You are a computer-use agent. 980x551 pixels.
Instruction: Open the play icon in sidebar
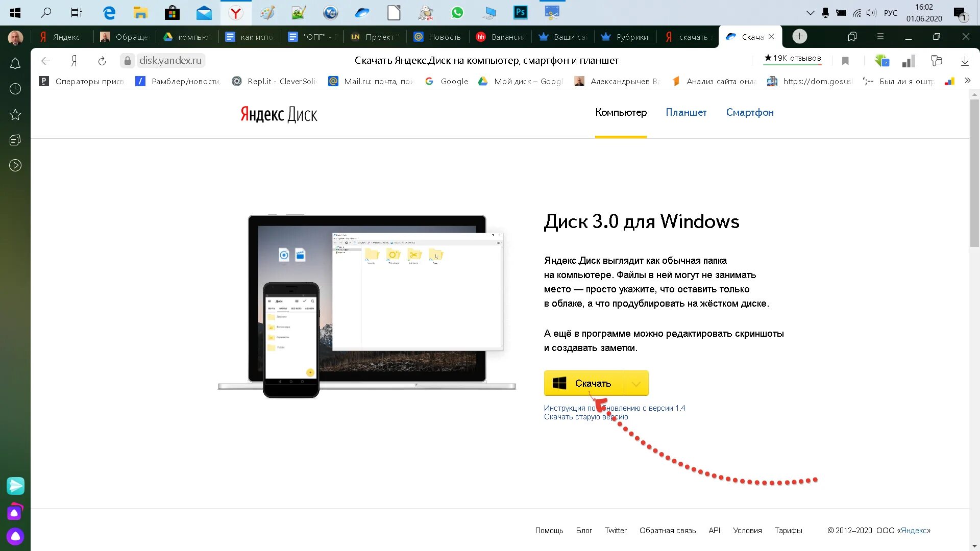15,165
